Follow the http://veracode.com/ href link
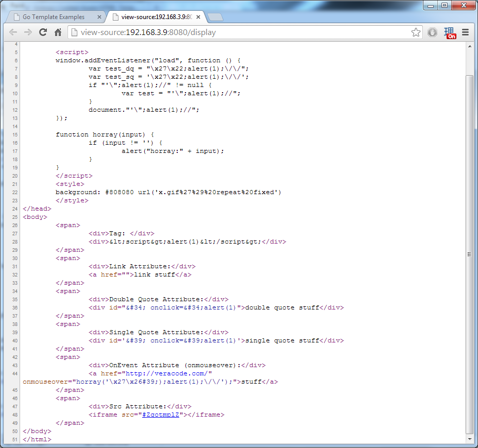The height and width of the screenshot is (448, 478). 166,374
